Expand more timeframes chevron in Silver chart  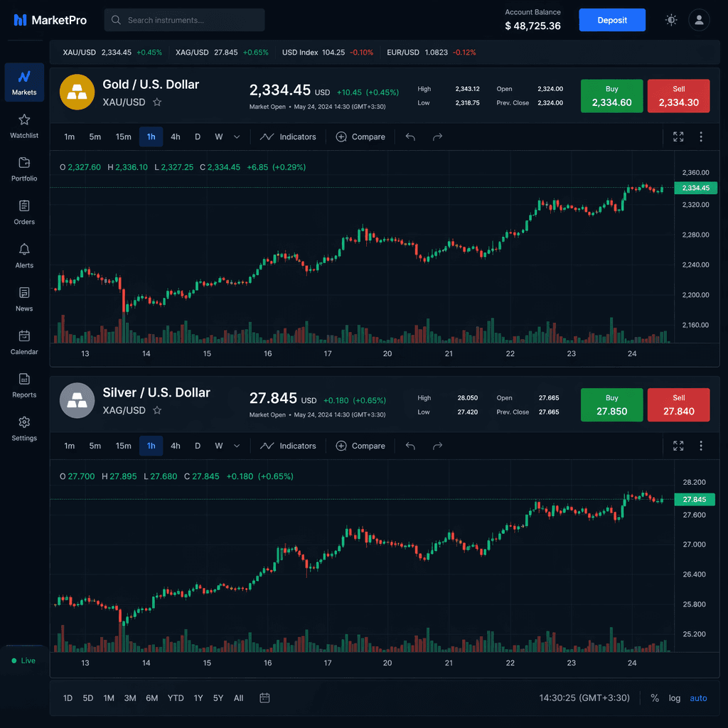coord(237,446)
